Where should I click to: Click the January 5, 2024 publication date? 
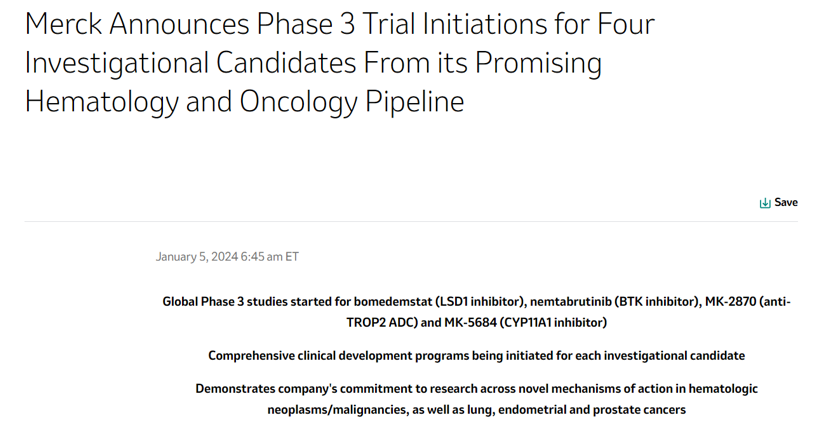tap(197, 257)
